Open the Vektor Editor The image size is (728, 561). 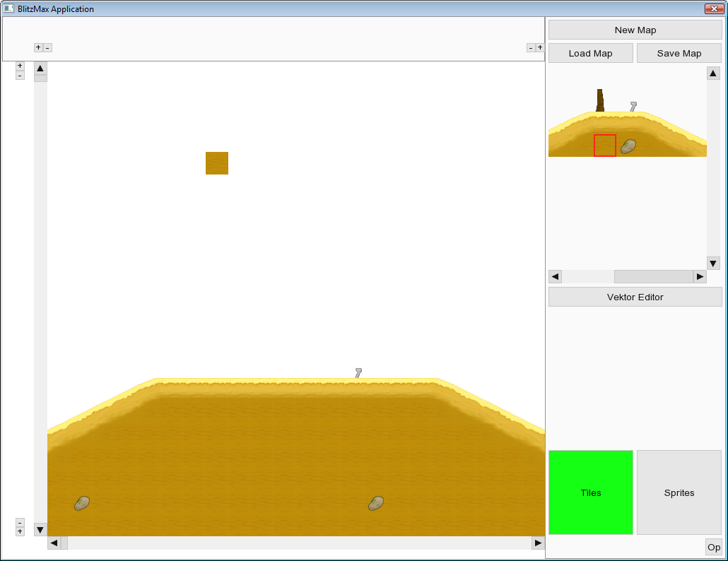635,297
